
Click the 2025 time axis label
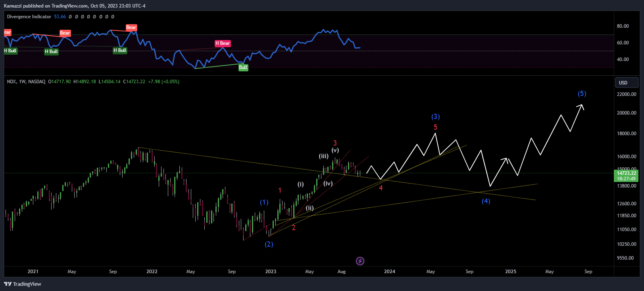[x=511, y=272]
